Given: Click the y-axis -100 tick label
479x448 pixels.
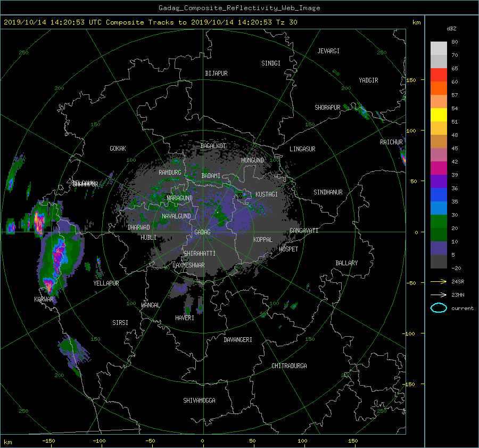Looking at the screenshot, I should point(409,333).
